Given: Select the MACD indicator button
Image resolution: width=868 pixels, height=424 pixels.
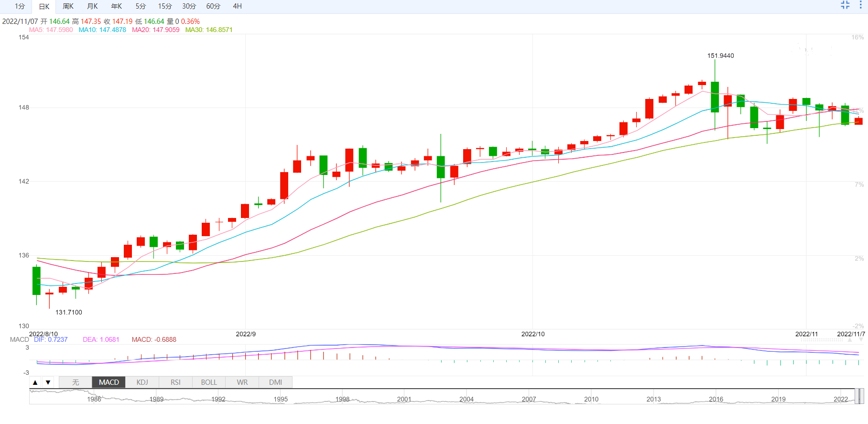Looking at the screenshot, I should point(109,382).
